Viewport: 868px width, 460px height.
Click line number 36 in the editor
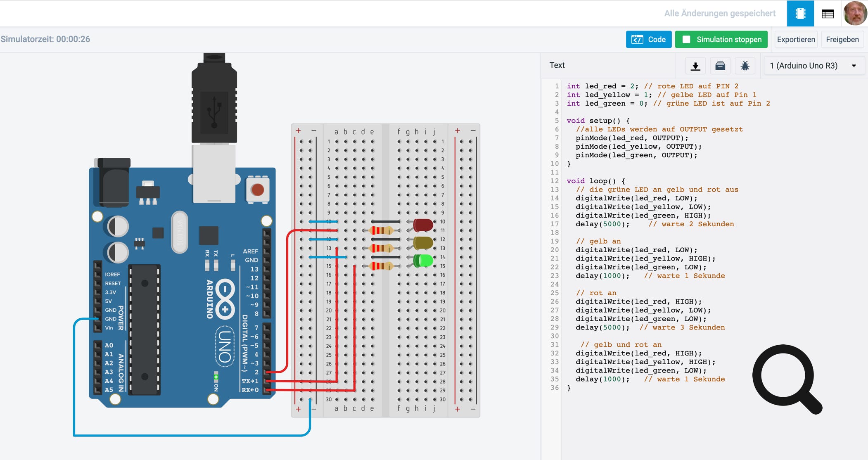click(554, 388)
